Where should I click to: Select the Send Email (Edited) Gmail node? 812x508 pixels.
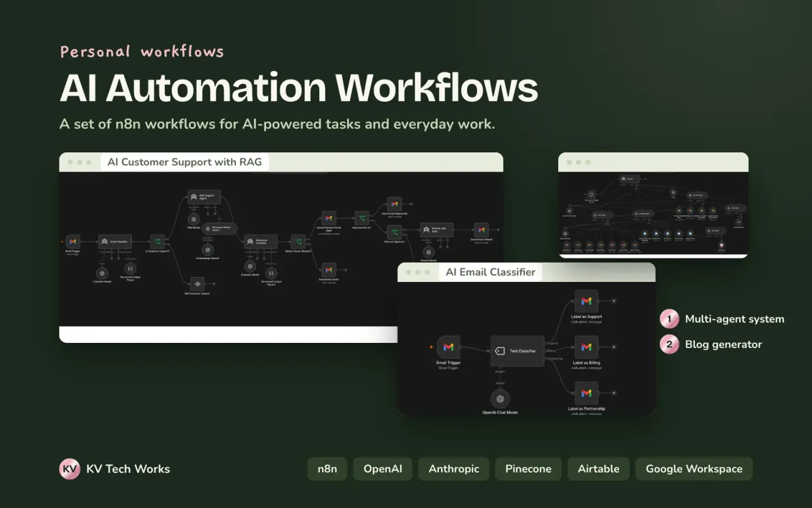coord(481,230)
